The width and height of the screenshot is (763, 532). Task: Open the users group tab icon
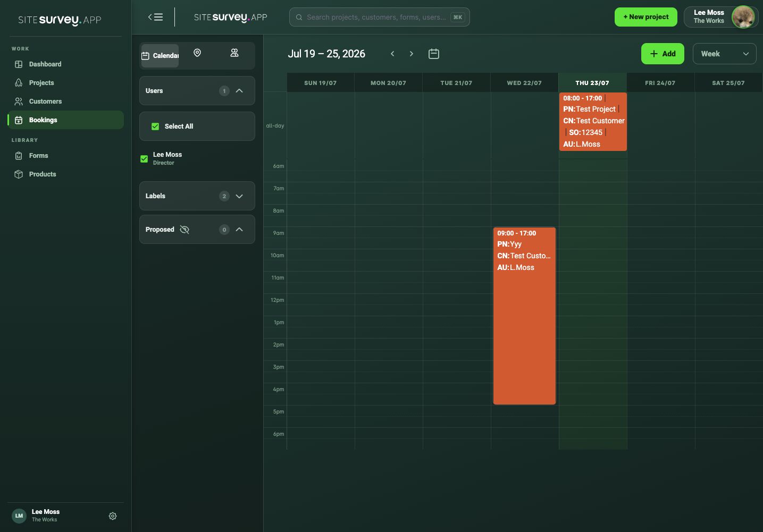234,53
